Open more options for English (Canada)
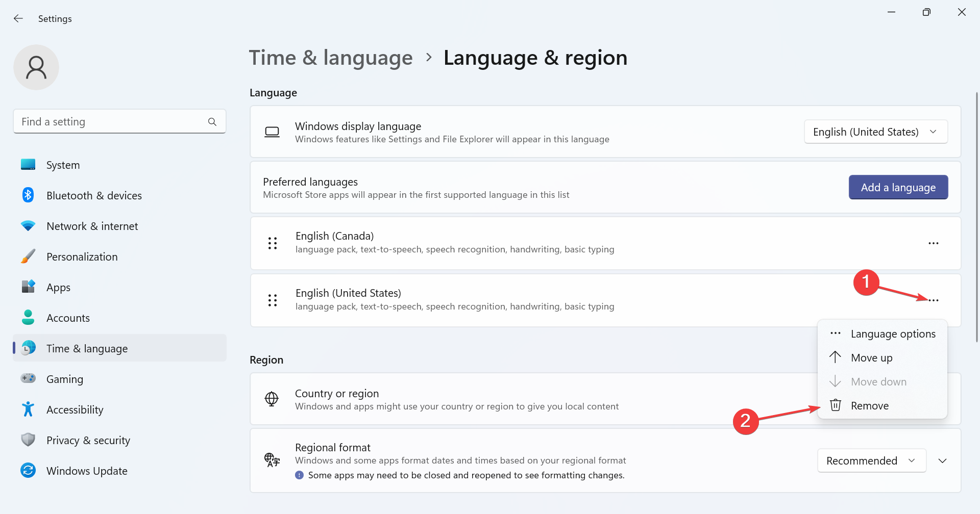The width and height of the screenshot is (980, 514). pos(934,243)
